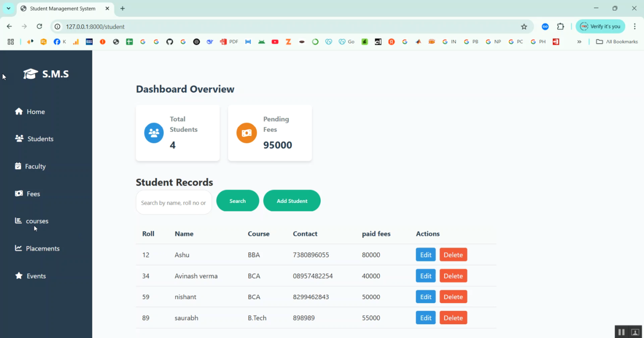Reload the page with the refresh icon
Viewport: 644px width, 338px height.
[x=39, y=26]
